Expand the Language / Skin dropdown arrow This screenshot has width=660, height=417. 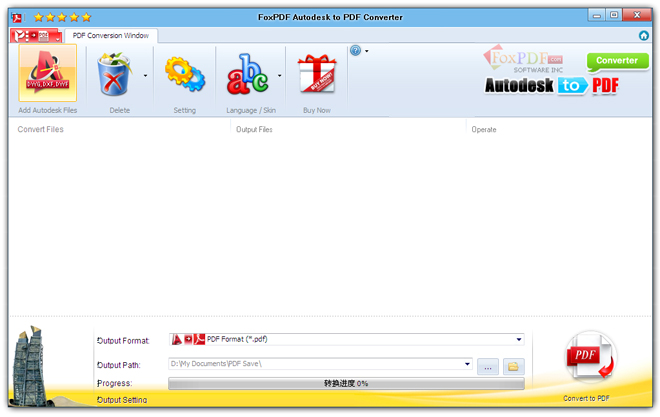[279, 76]
